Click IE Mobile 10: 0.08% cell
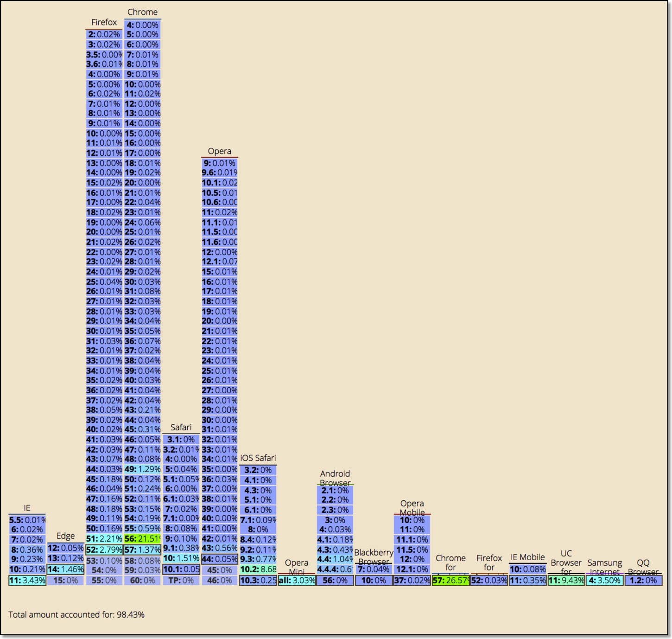 527,569
